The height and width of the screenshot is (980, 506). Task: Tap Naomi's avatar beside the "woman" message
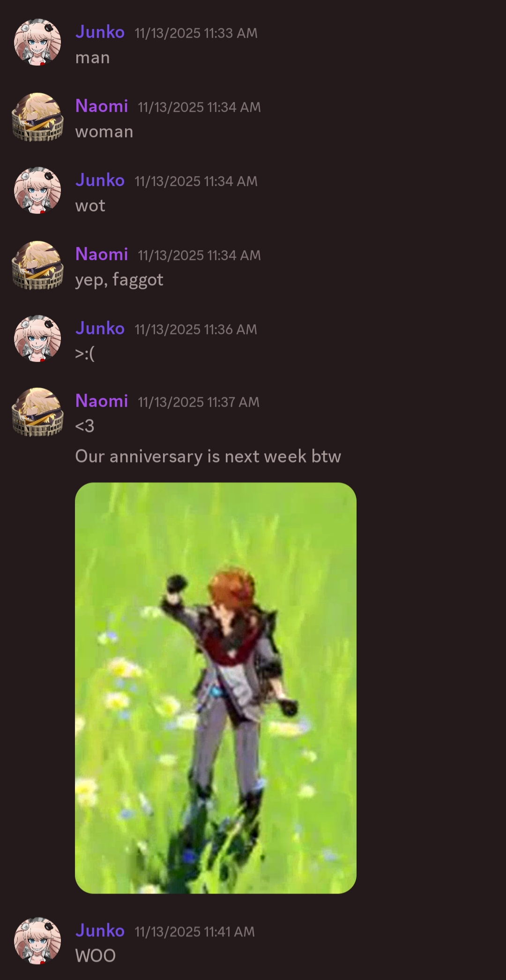point(37,116)
